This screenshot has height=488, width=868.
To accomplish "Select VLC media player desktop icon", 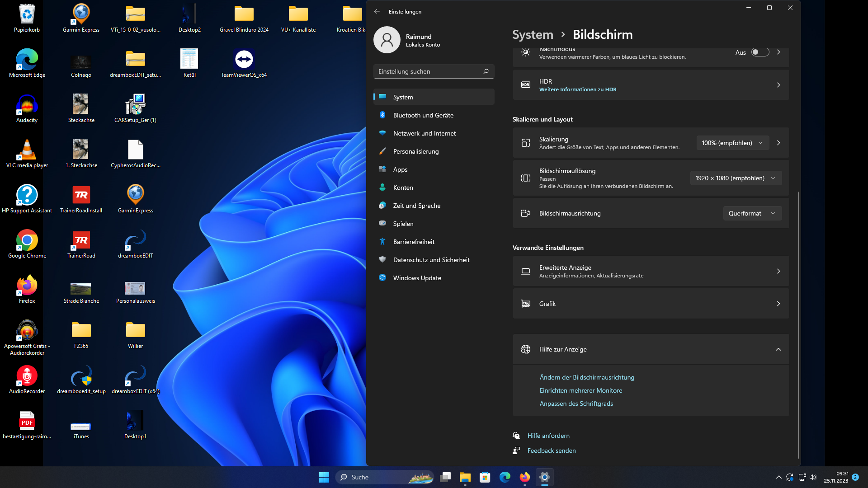I will pos(27,150).
